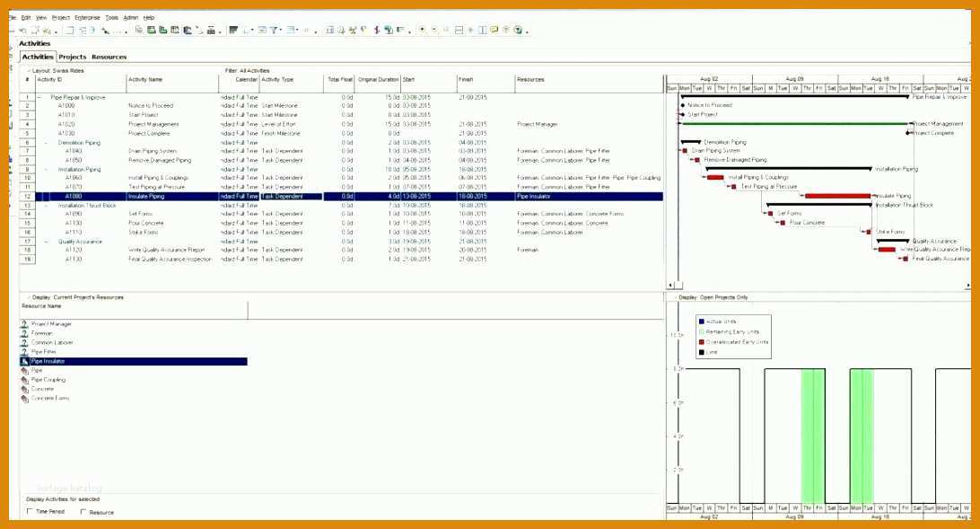Click the Gantt chart right scroll arrow

pyautogui.click(x=968, y=285)
